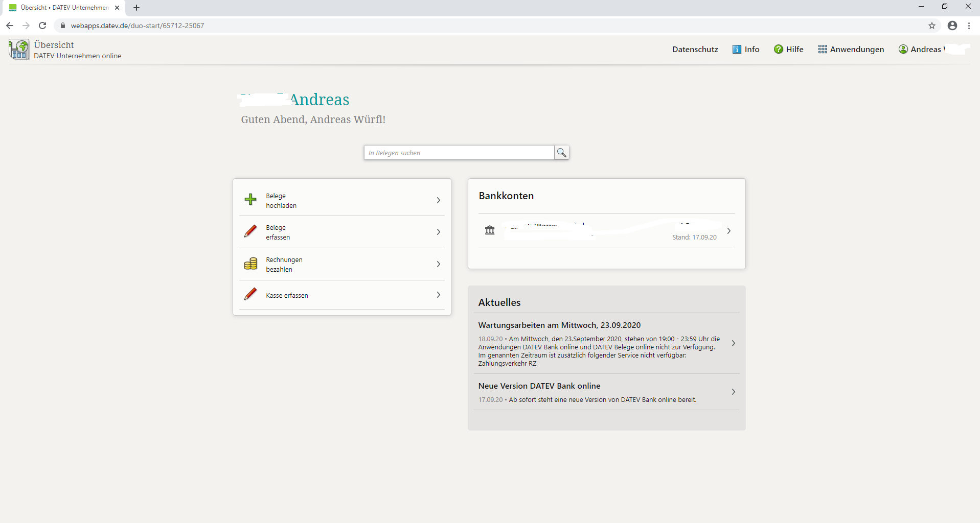Click the red pencil icon for Kasse erfassen
The image size is (980, 523).
pyautogui.click(x=250, y=294)
